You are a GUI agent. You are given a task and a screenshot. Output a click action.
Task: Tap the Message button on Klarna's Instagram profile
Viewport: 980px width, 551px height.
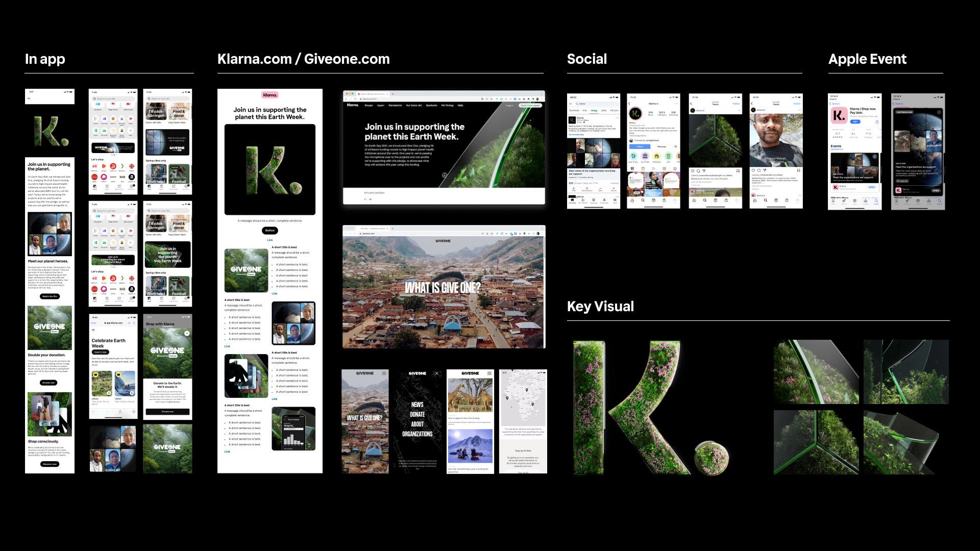[x=661, y=146]
